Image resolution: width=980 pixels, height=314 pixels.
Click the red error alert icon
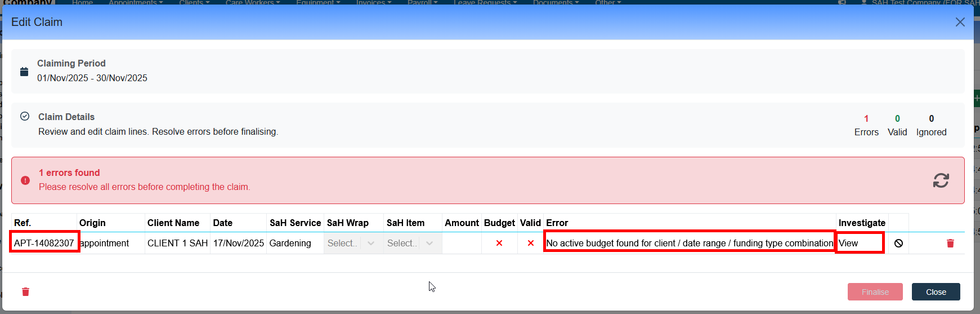tap(25, 180)
